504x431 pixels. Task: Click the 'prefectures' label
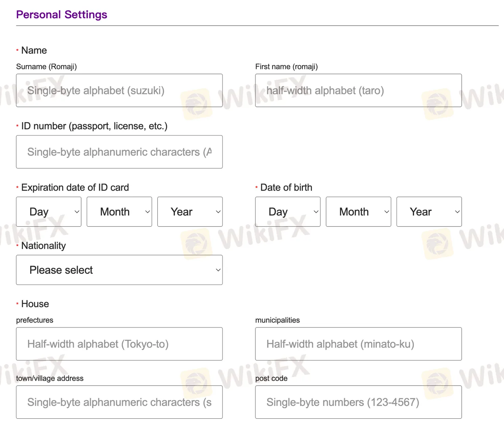(34, 320)
